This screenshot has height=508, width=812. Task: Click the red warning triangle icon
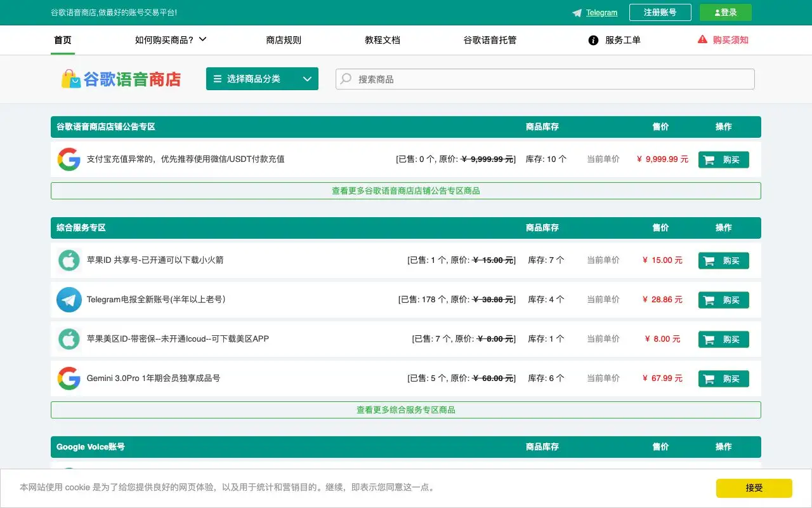tap(702, 39)
